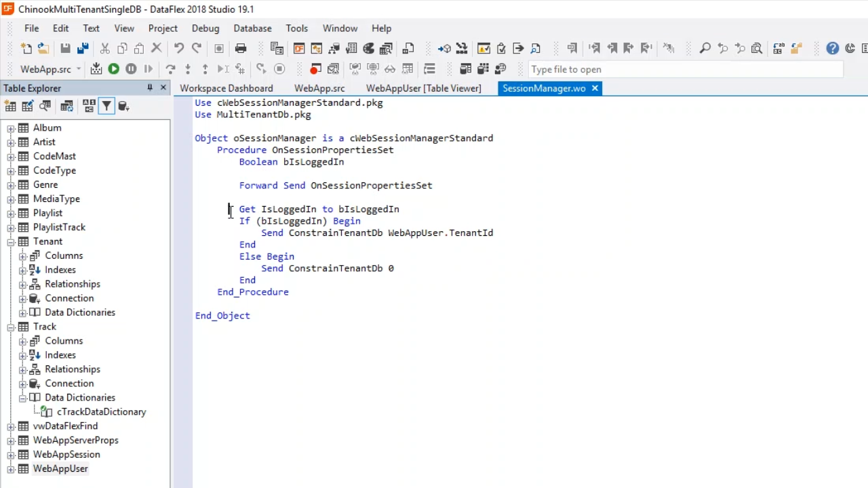This screenshot has height=488, width=868.
Task: Click the Undo arrow icon
Action: click(x=179, y=48)
